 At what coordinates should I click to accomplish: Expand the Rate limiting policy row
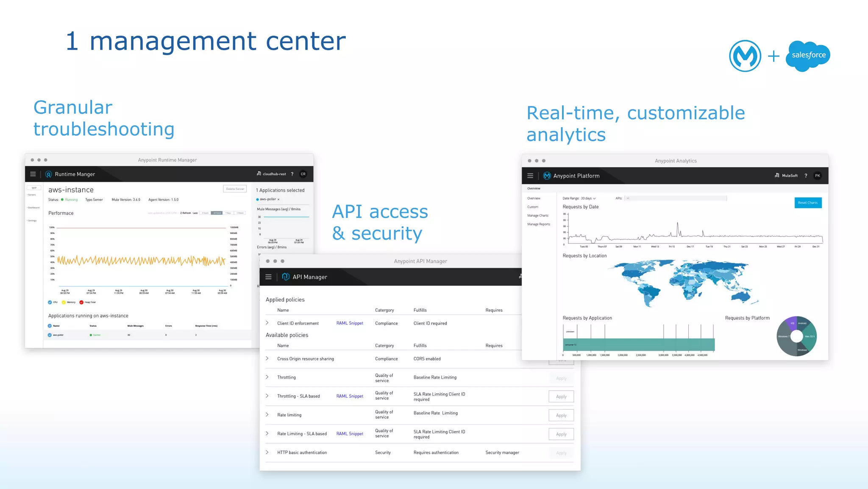[267, 414]
